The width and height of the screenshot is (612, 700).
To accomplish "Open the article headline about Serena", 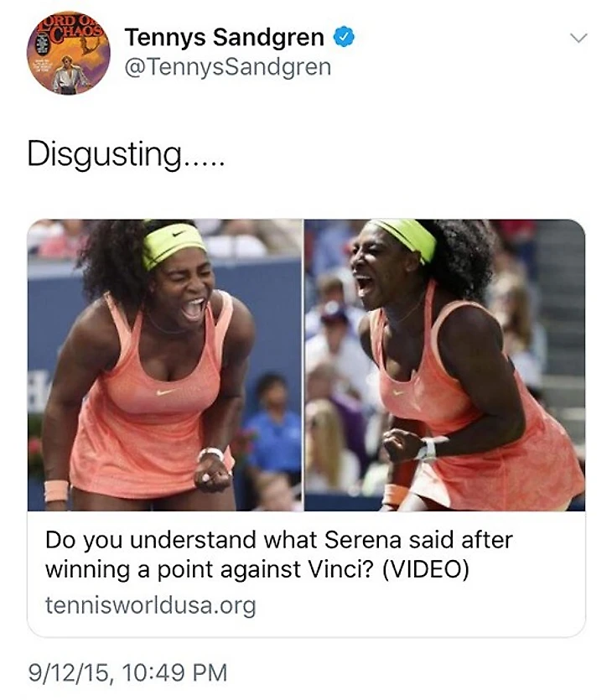I will [x=279, y=554].
